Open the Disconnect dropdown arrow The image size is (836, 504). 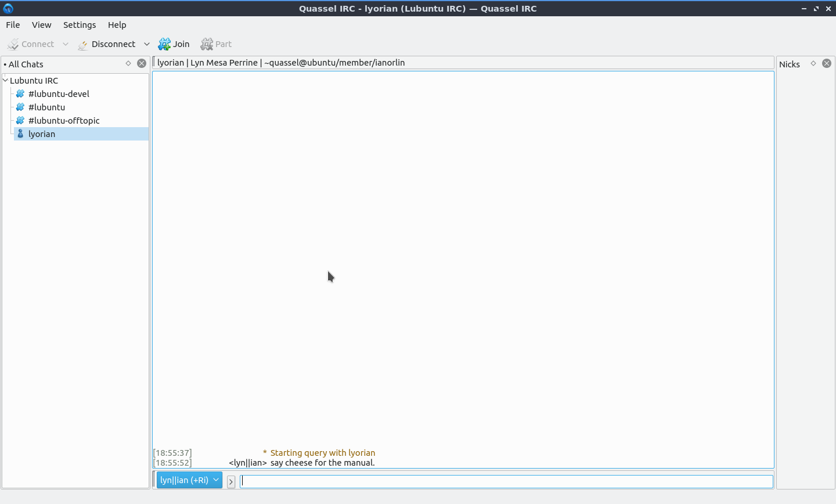click(147, 44)
